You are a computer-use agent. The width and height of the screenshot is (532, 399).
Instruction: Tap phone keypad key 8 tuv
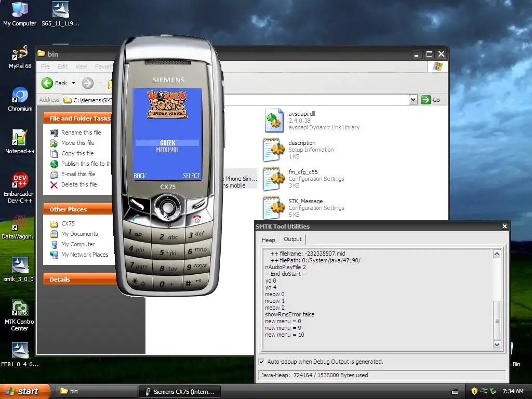(168, 269)
